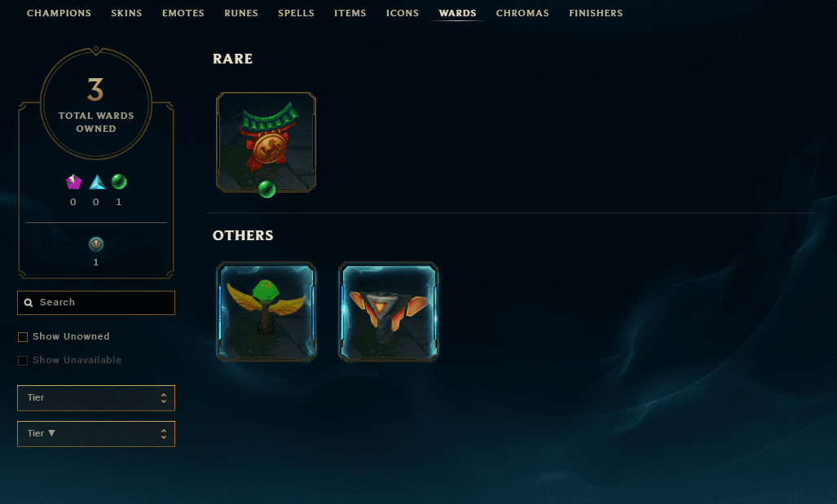
Task: Open the first Tier dropdown
Action: click(x=96, y=398)
